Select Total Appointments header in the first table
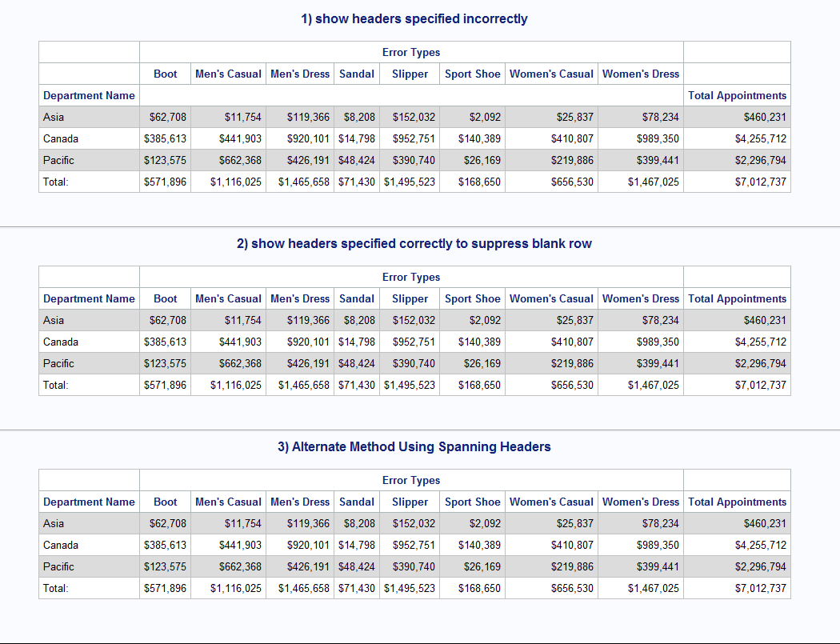This screenshot has height=644, width=840. point(737,95)
